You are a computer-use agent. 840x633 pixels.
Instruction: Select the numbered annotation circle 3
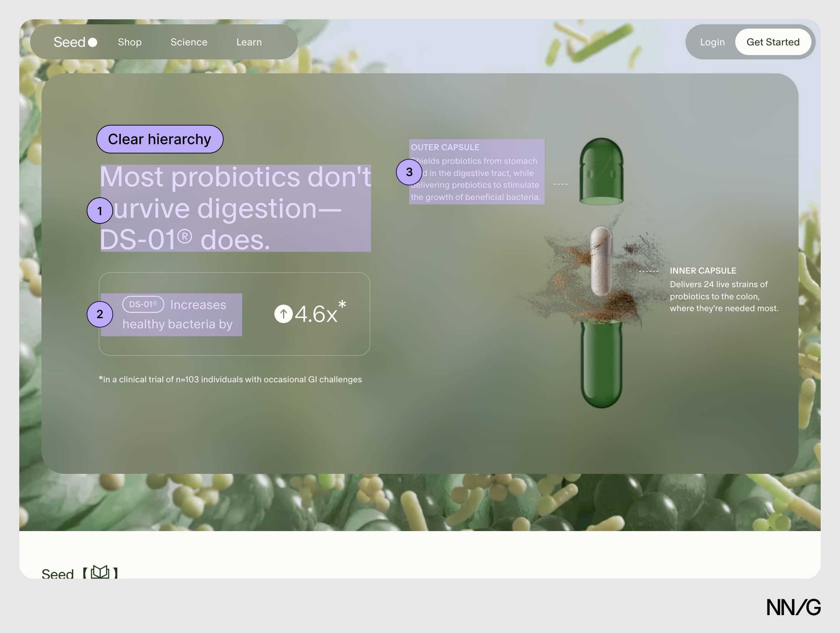(409, 172)
